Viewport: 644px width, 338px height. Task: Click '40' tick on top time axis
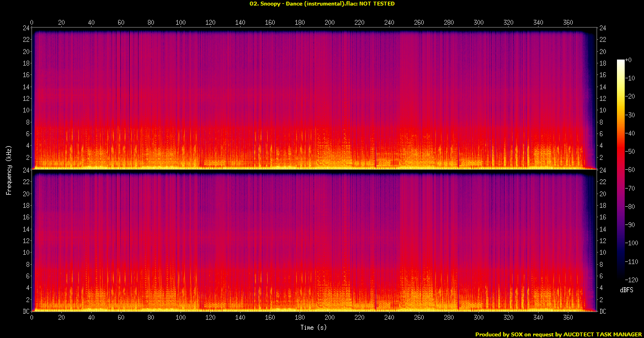[91, 23]
